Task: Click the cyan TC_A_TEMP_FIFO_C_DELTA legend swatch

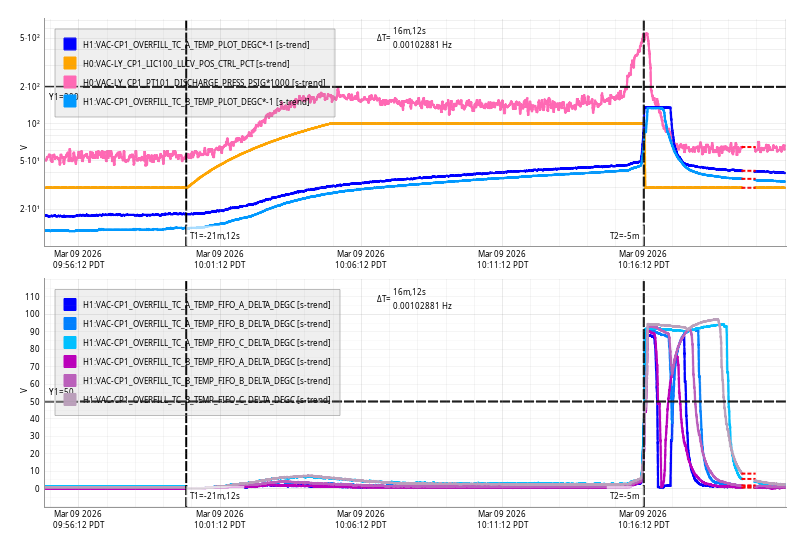Action: [70, 342]
